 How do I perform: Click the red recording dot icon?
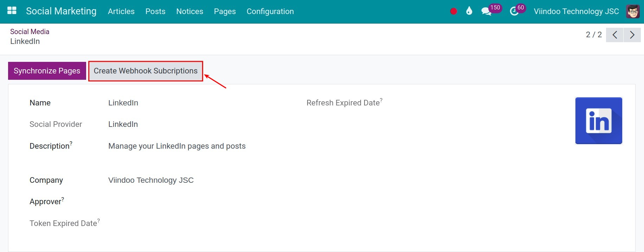[x=453, y=12]
